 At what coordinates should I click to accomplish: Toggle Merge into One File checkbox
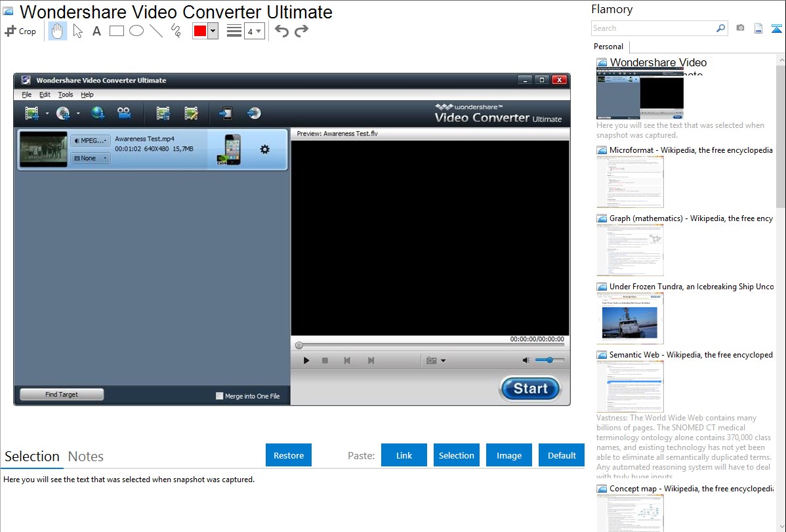click(x=220, y=396)
